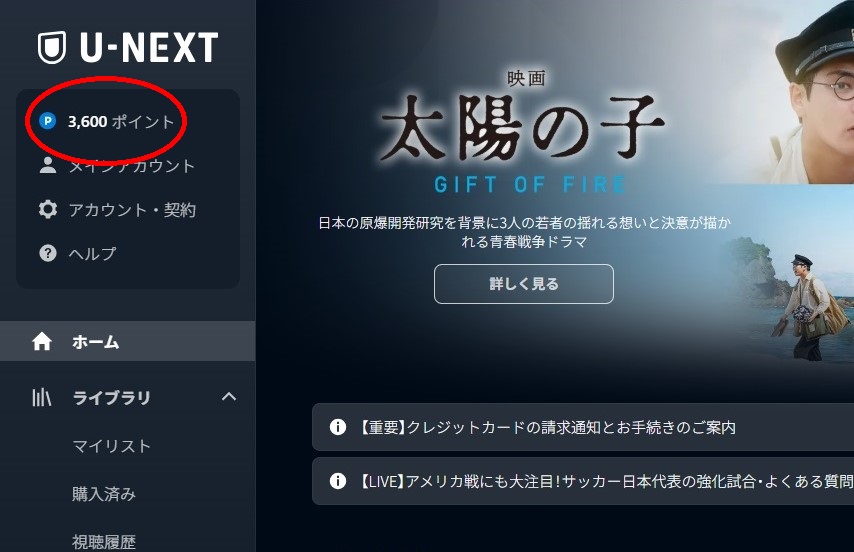
Task: Open マイリスト under library
Action: (x=112, y=446)
